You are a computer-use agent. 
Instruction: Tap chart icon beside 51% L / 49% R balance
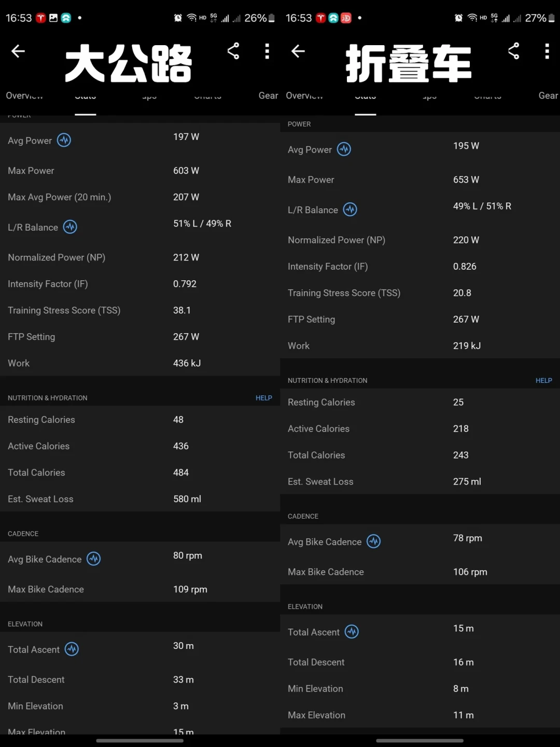point(70,227)
